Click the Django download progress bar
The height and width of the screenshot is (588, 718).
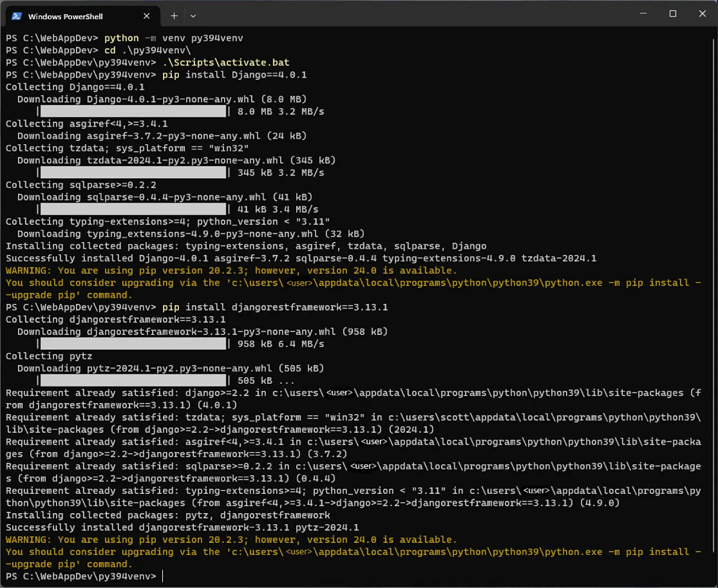[x=132, y=111]
